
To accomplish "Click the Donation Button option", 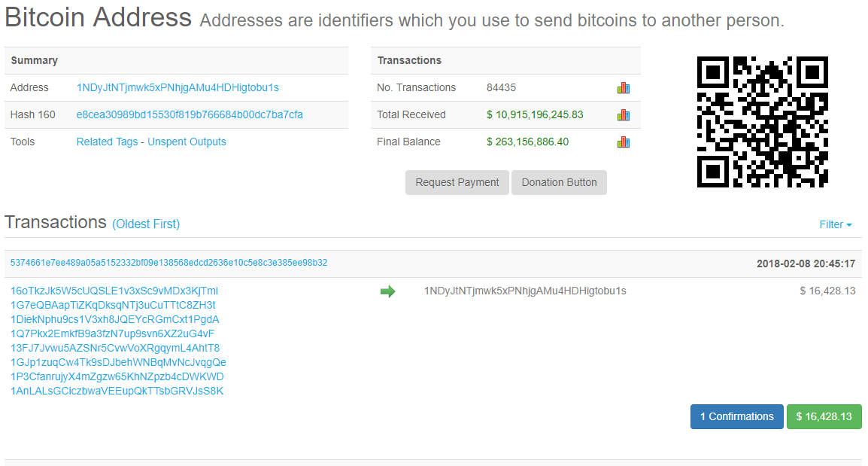I will click(x=559, y=182).
